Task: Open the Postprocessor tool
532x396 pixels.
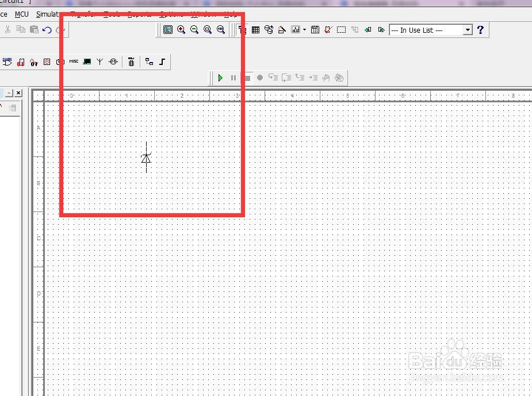Action: tap(315, 29)
